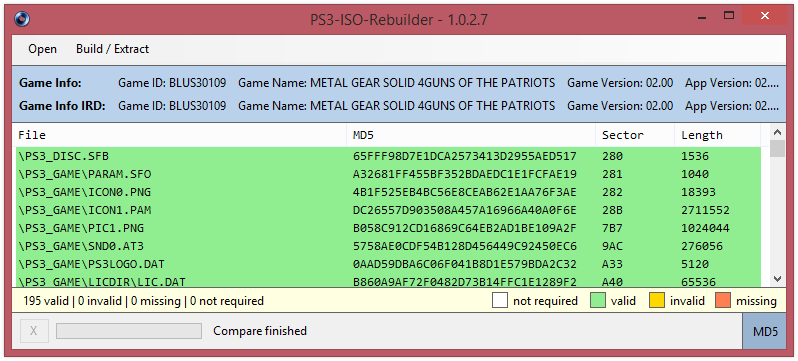This screenshot has width=798, height=361.
Task: Open the Open menu
Action: coord(42,49)
